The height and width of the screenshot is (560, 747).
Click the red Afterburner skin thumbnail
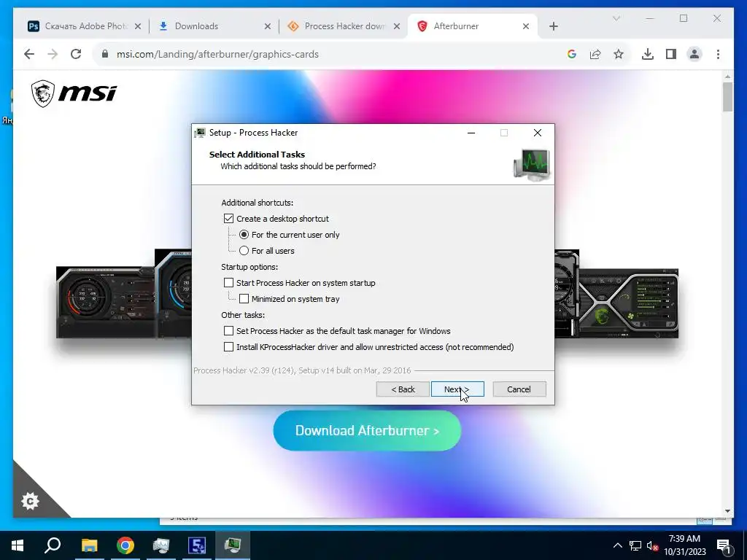[105, 303]
